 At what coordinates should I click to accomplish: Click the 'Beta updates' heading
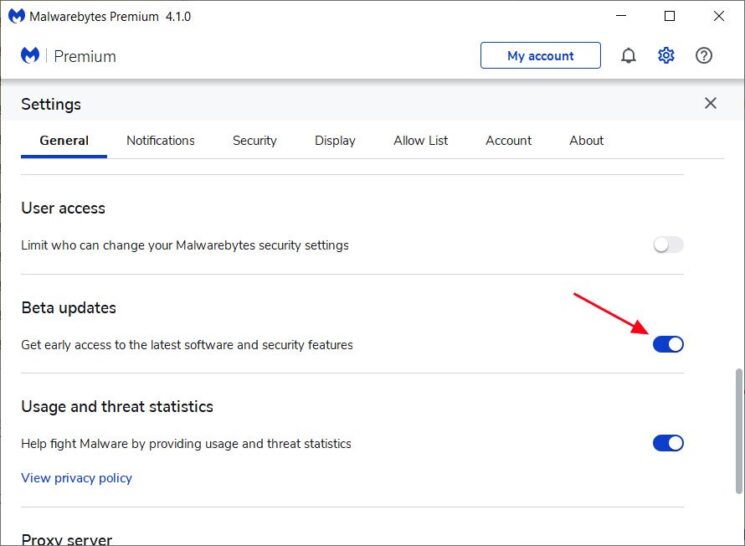pos(68,307)
